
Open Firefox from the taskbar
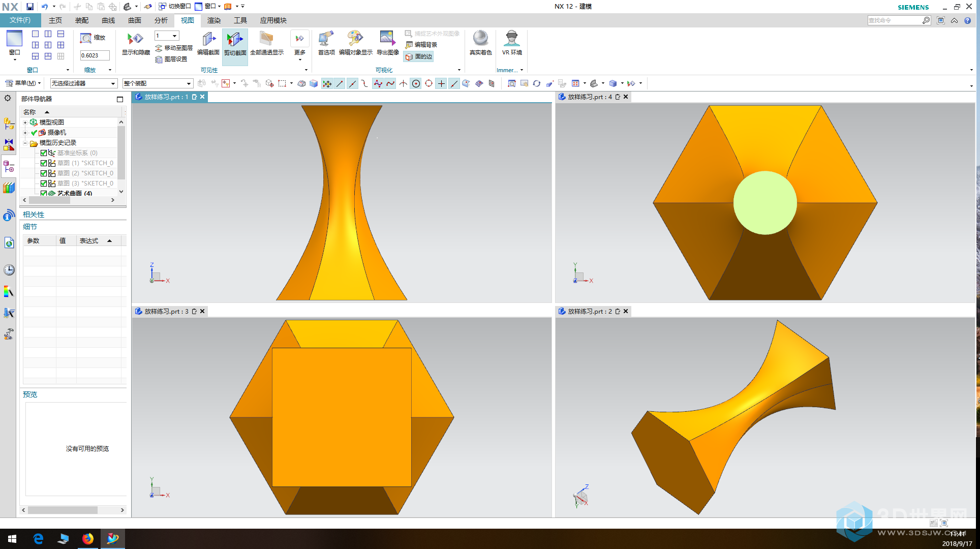pyautogui.click(x=88, y=538)
